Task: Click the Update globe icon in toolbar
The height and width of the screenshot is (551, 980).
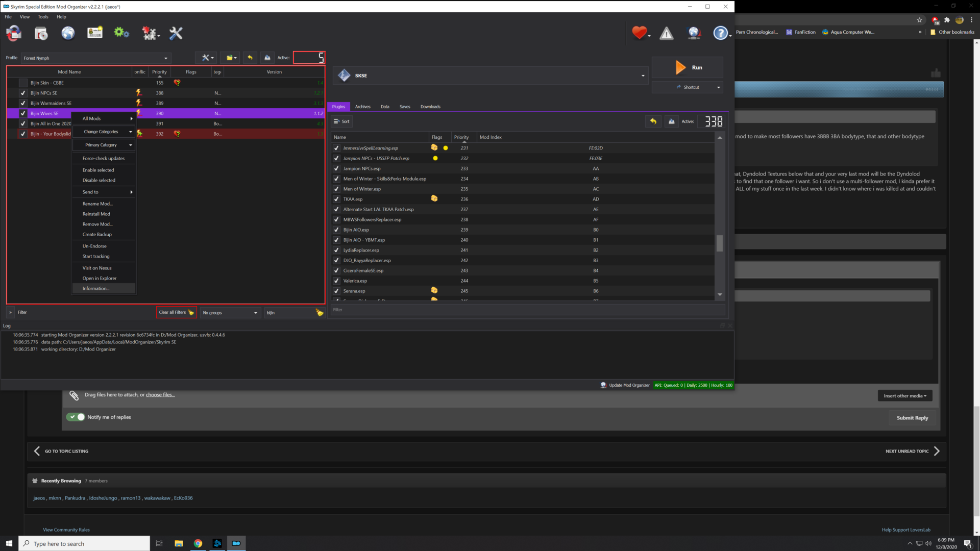Action: [694, 33]
